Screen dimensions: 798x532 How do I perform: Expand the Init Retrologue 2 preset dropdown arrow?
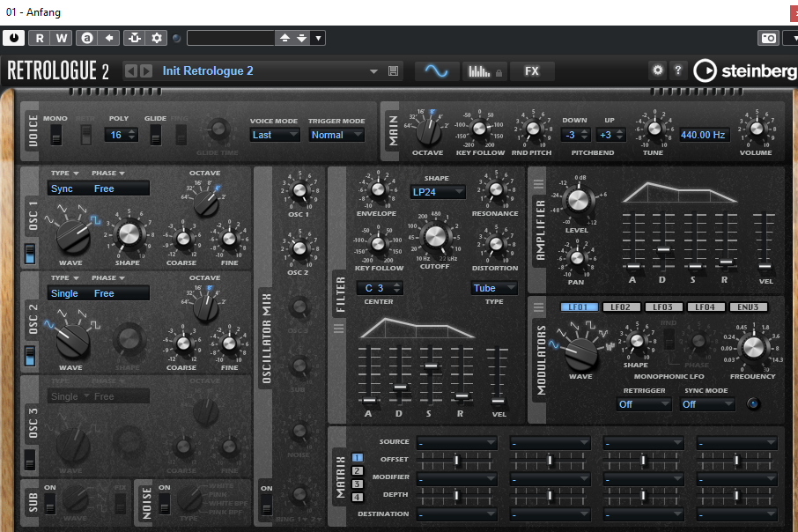coord(373,71)
